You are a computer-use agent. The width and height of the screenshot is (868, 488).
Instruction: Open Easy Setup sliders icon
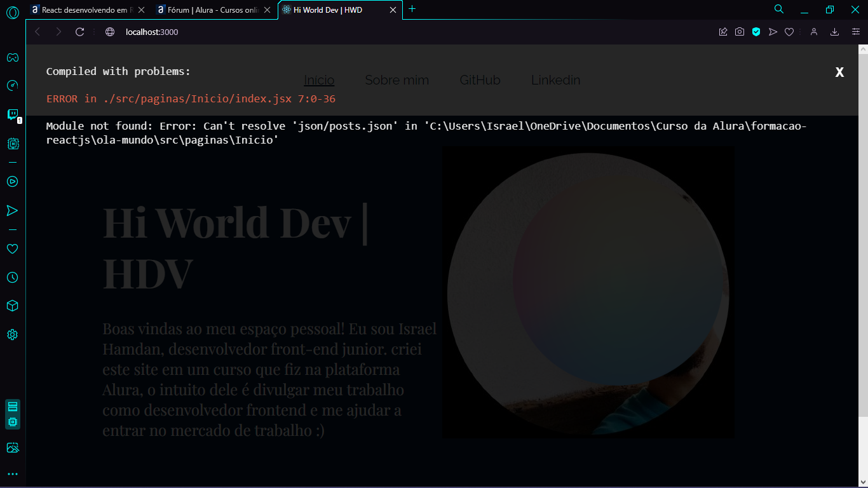click(x=856, y=32)
